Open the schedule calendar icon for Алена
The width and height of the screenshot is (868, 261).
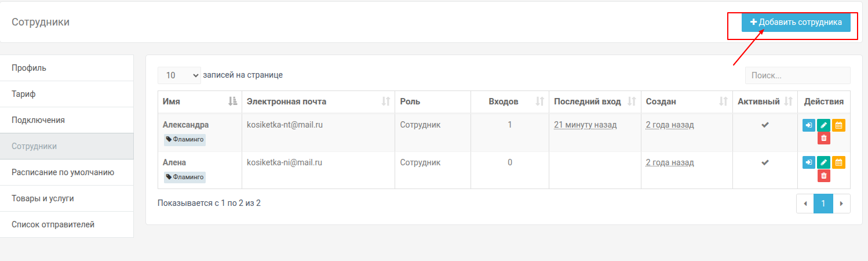click(x=838, y=163)
